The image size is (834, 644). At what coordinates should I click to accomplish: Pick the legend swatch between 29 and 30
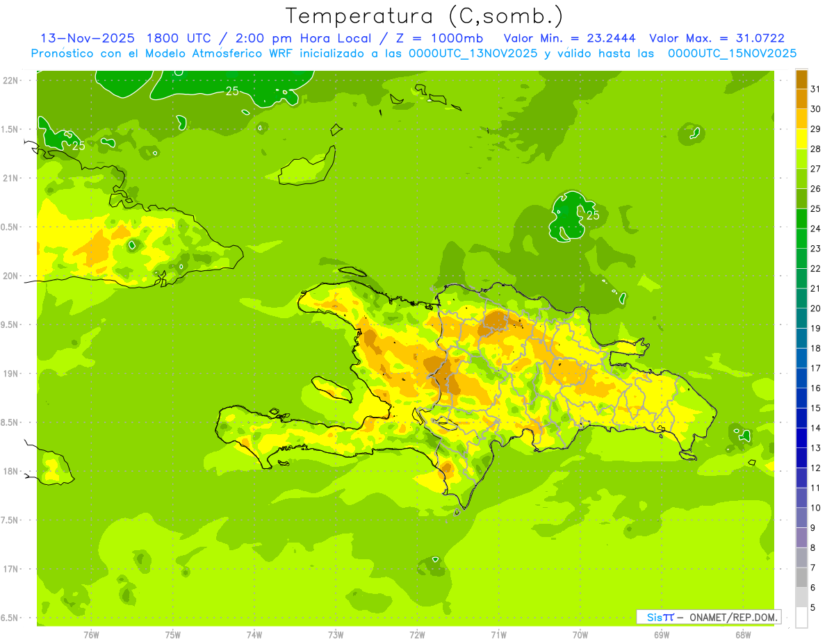click(x=801, y=119)
